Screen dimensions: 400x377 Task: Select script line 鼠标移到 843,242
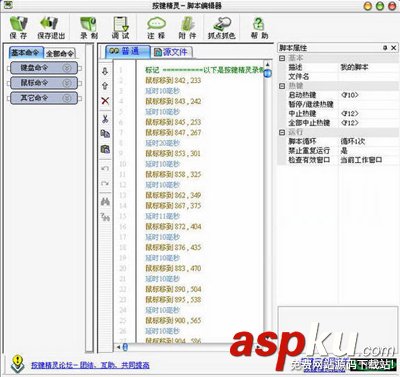pyautogui.click(x=173, y=101)
